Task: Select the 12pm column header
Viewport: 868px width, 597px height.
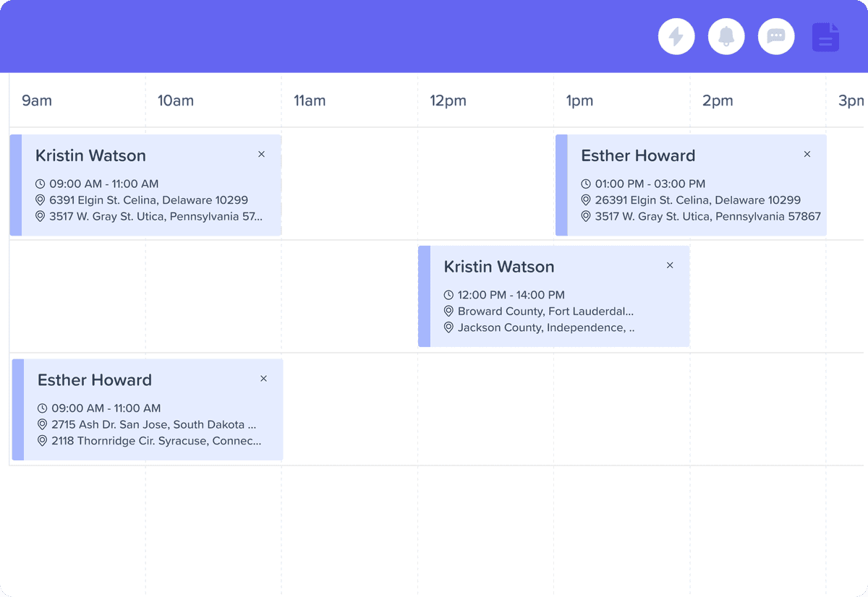Action: 448,100
